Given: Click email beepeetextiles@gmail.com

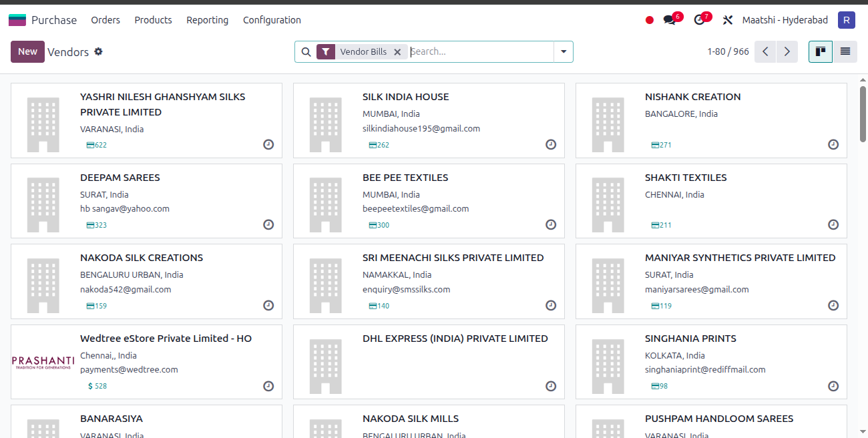Looking at the screenshot, I should (x=416, y=208).
